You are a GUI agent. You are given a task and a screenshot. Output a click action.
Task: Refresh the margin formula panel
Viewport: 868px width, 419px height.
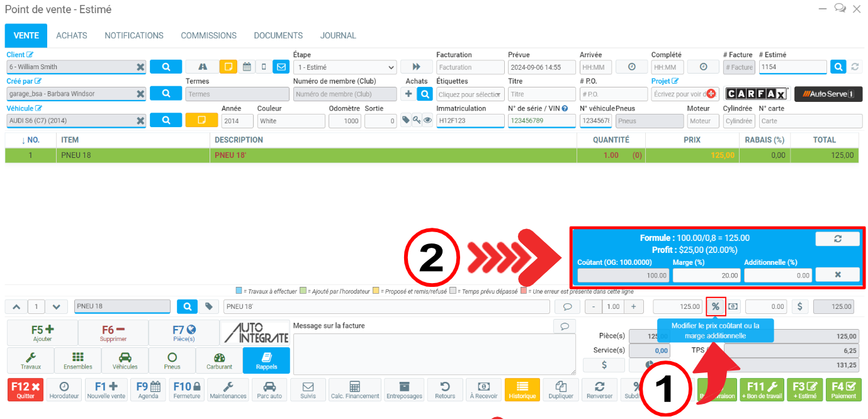tap(837, 239)
